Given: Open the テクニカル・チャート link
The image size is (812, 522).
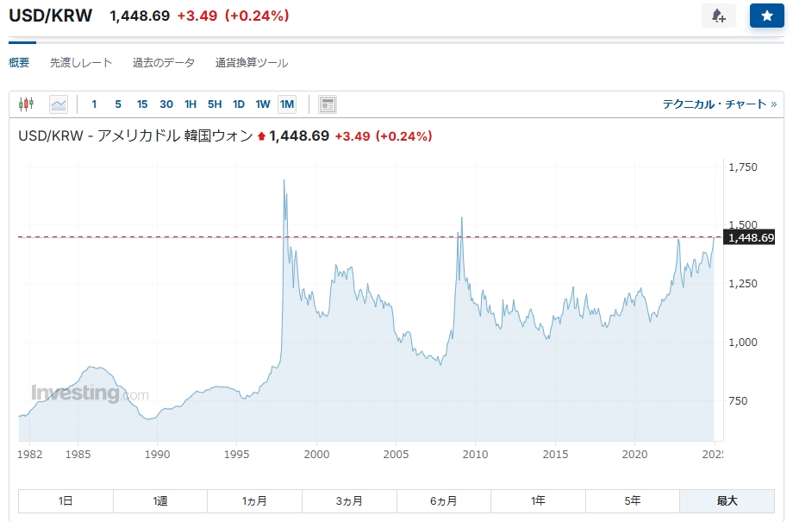Looking at the screenshot, I should pos(719,104).
